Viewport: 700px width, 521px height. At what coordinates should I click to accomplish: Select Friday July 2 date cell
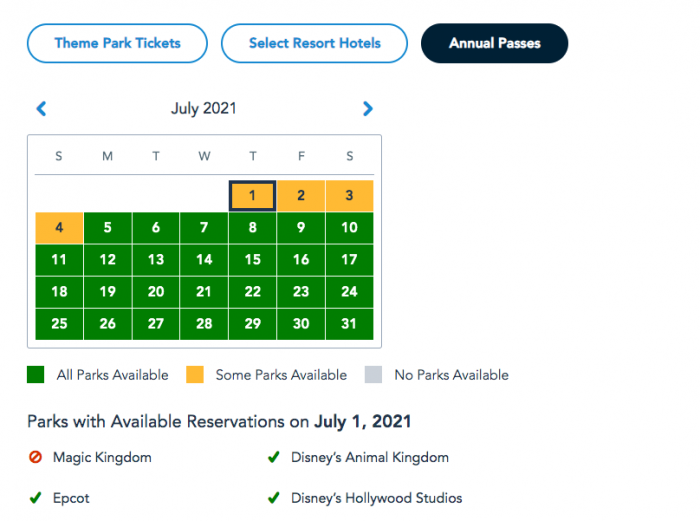301,196
